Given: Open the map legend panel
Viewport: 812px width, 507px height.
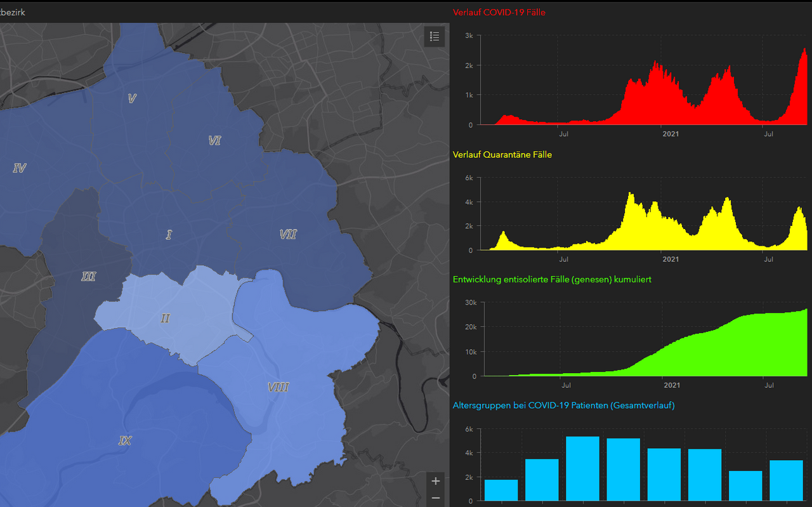Looking at the screenshot, I should pyautogui.click(x=435, y=37).
